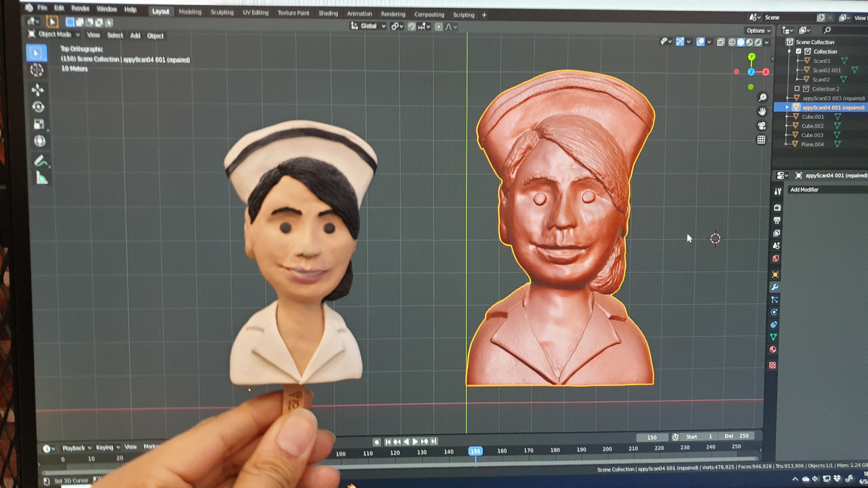Toggle viewport overlays button
Screen dimensions: 868x488
pos(701,42)
